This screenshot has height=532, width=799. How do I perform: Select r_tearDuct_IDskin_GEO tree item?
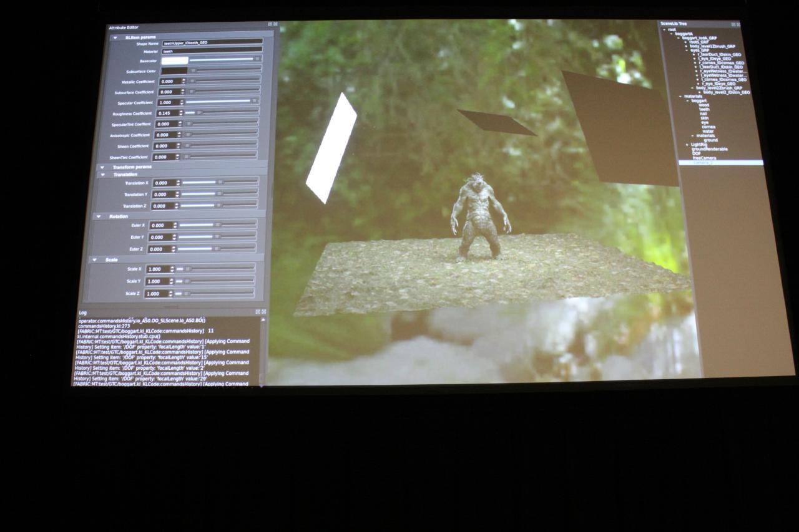(x=720, y=54)
